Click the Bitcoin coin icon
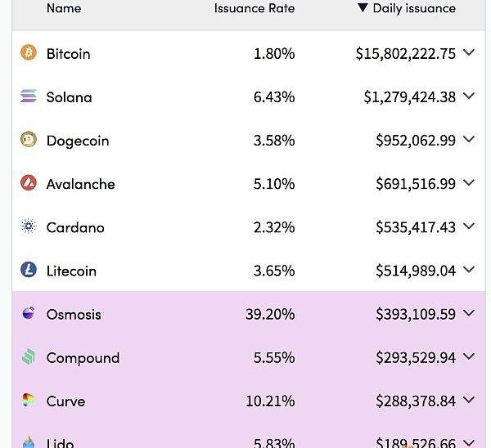The height and width of the screenshot is (448, 491). tap(29, 53)
